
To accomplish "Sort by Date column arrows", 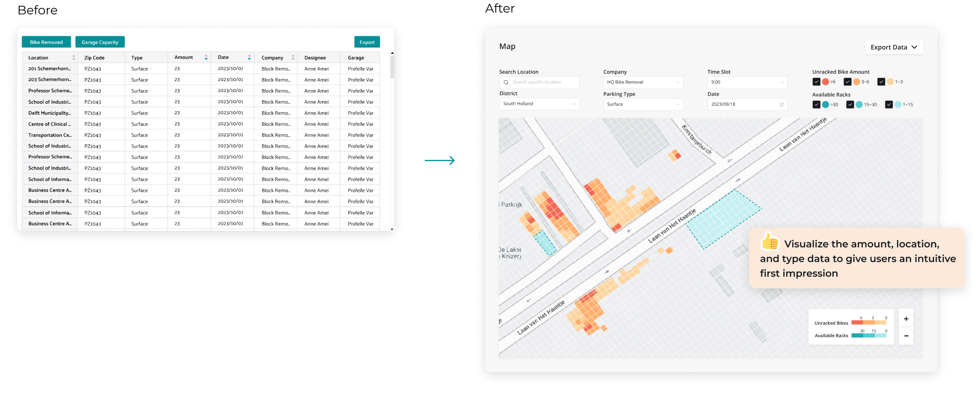I will (249, 57).
